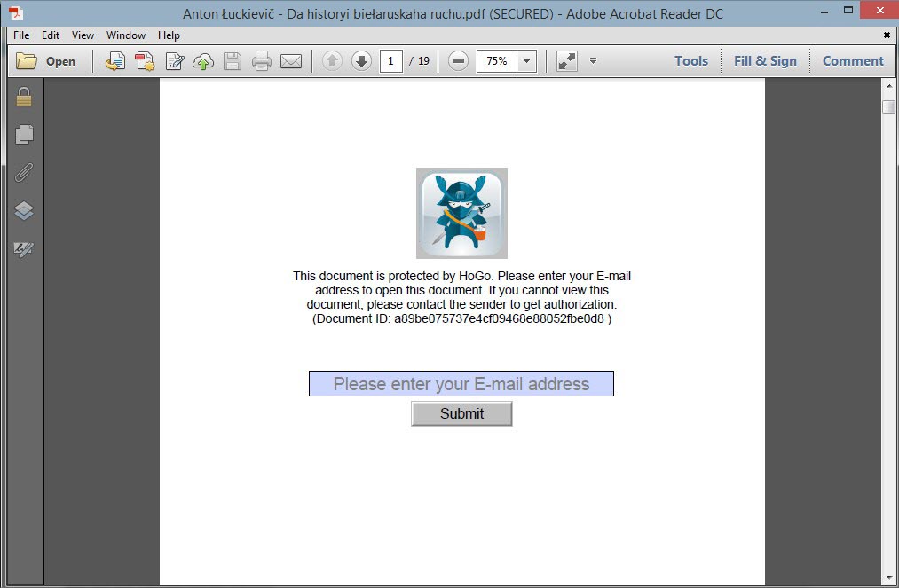Screen dimensions: 899x588
Task: Click the Submit button
Action: [x=461, y=413]
